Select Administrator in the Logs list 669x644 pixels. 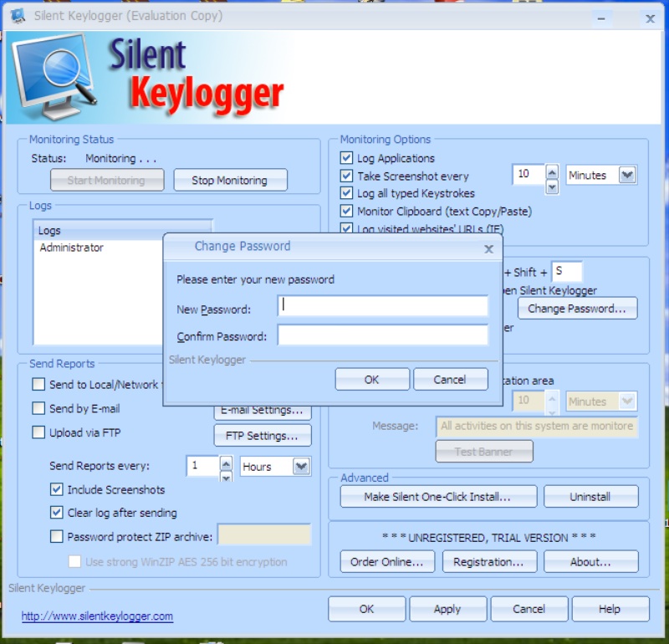coord(72,248)
